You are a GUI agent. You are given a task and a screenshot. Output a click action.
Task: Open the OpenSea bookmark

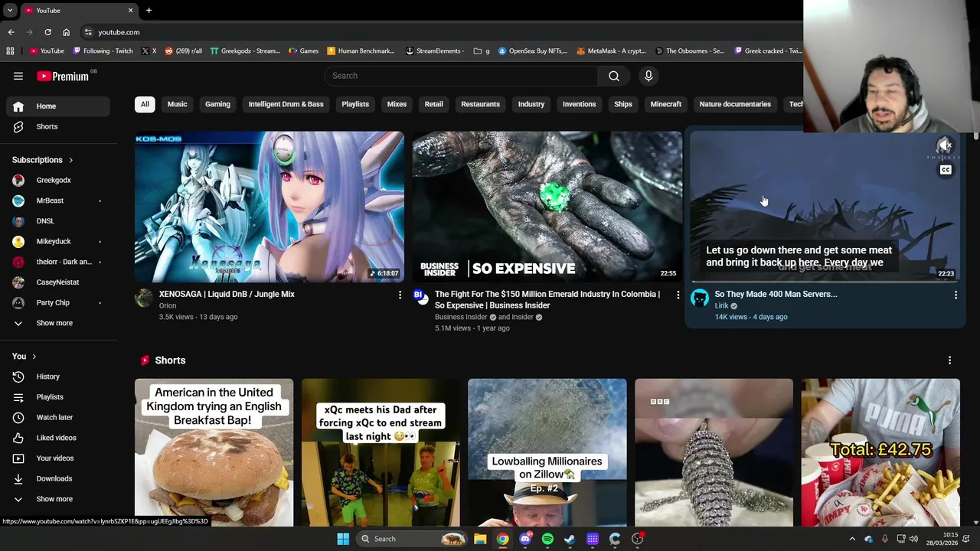533,51
